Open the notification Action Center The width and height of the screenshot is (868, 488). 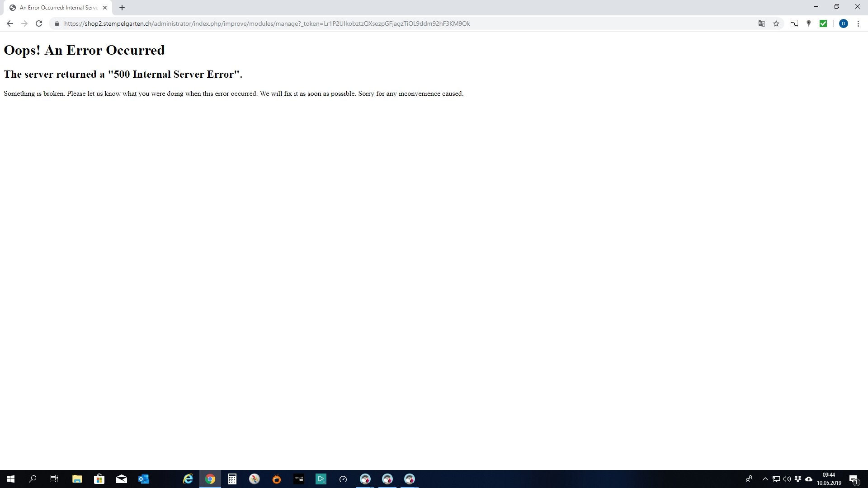[x=854, y=479]
